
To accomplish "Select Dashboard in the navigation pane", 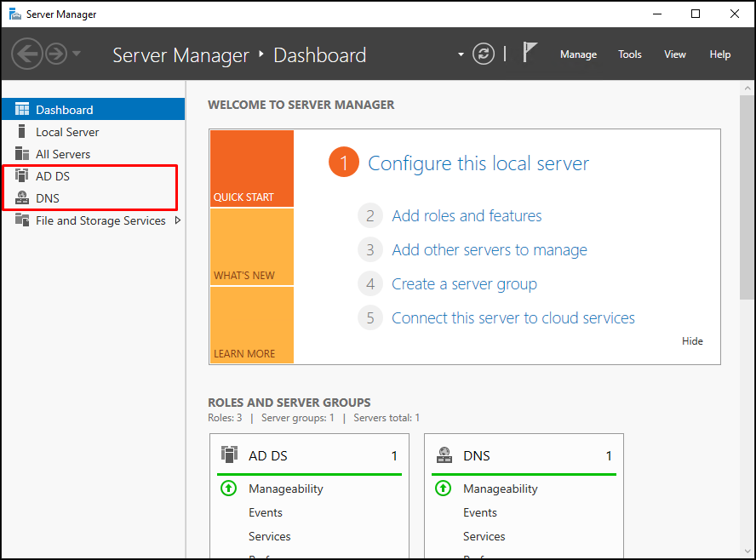I will pyautogui.click(x=94, y=110).
